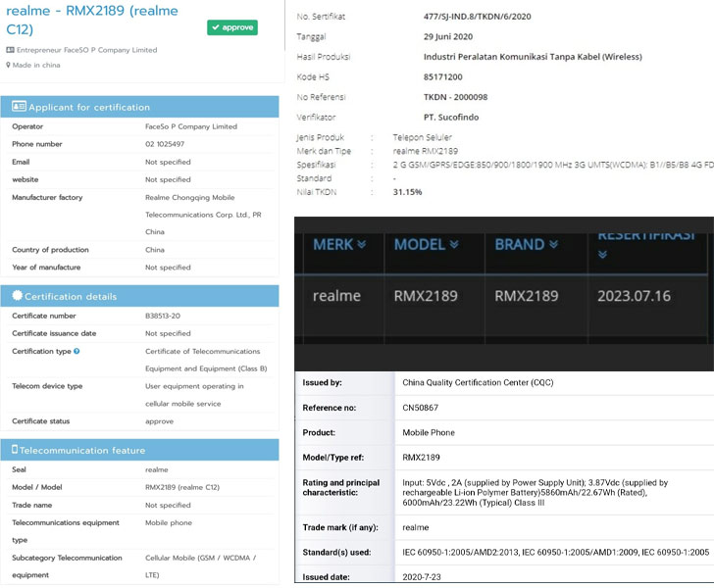Click 'RMX2189' cell under BRAND column

527,296
